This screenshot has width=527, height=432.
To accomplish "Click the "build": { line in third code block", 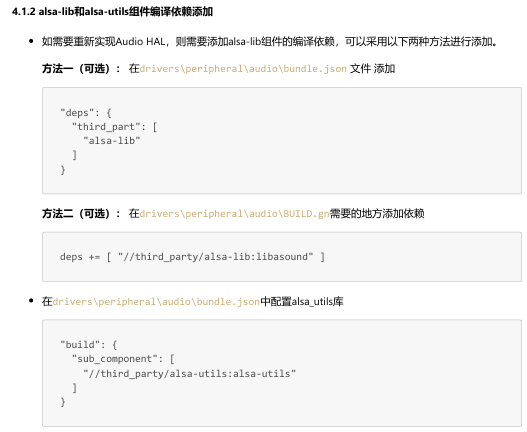I will pyautogui.click(x=88, y=345).
